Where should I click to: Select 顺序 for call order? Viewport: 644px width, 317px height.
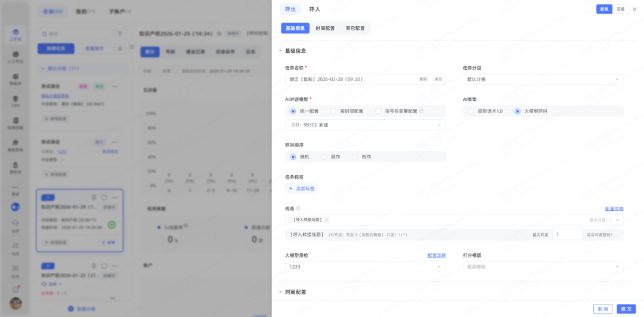coord(324,157)
